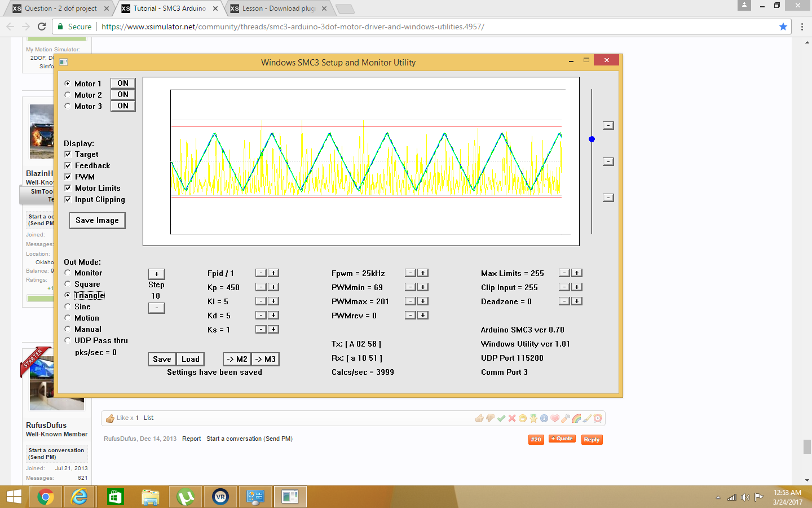This screenshot has width=812, height=508.
Task: Increase Fpwm frequency
Action: click(423, 273)
